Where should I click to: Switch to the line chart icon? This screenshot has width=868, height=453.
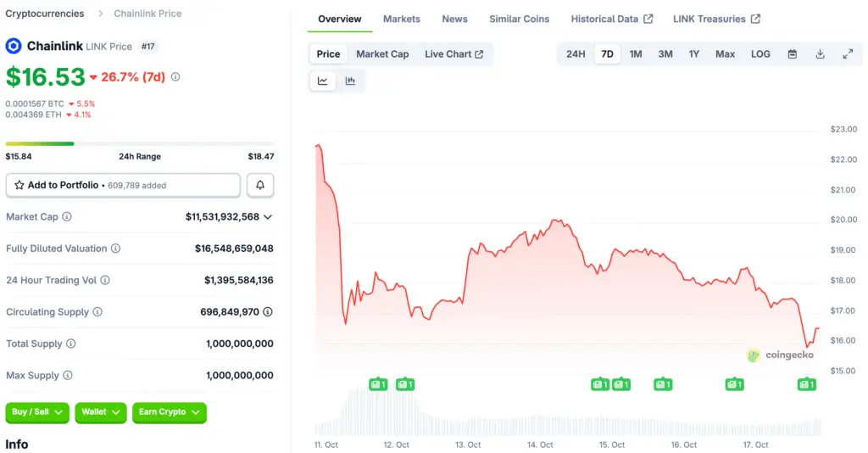click(323, 81)
